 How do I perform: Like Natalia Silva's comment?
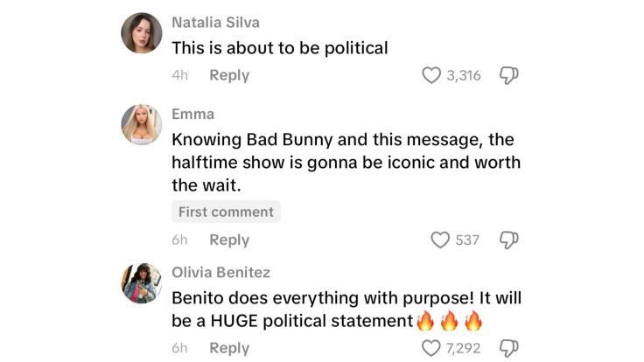[431, 75]
